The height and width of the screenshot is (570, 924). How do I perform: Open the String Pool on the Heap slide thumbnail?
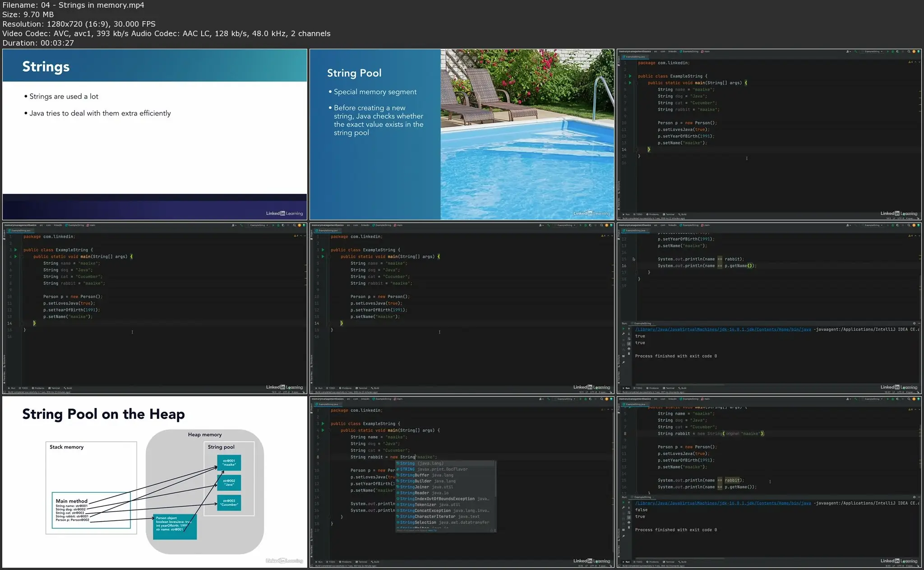pyautogui.click(x=155, y=482)
